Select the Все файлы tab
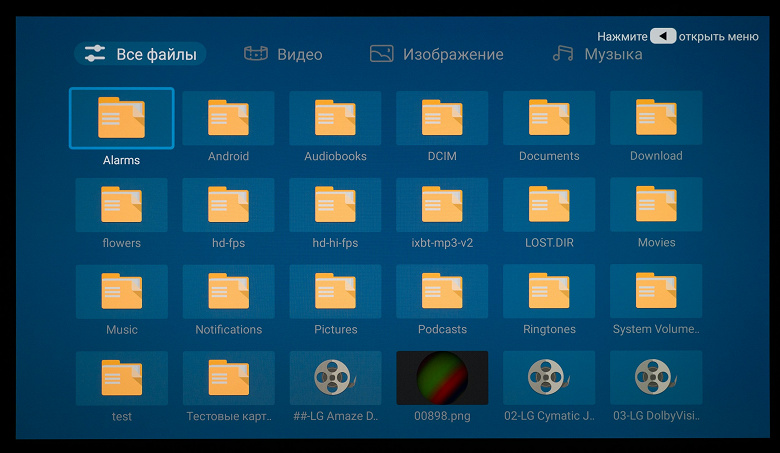Viewport: 780px width, 453px height. (140, 54)
